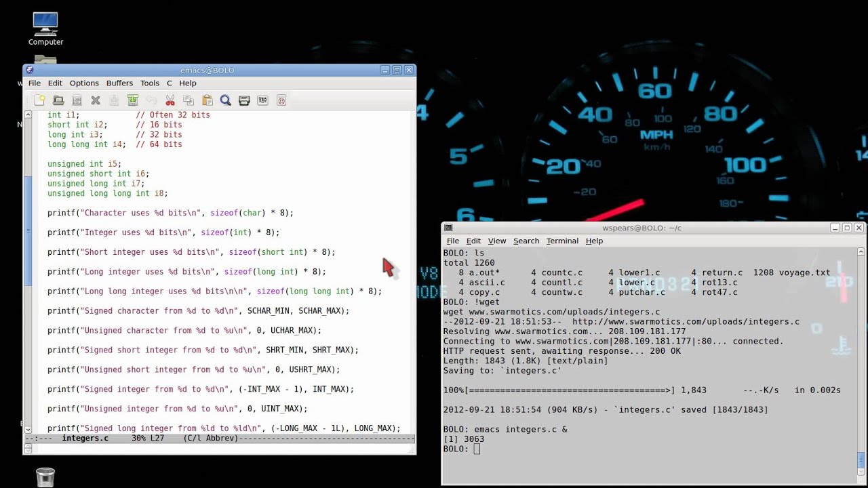This screenshot has height=488, width=868.
Task: Open the terminal View menu
Action: tap(497, 241)
